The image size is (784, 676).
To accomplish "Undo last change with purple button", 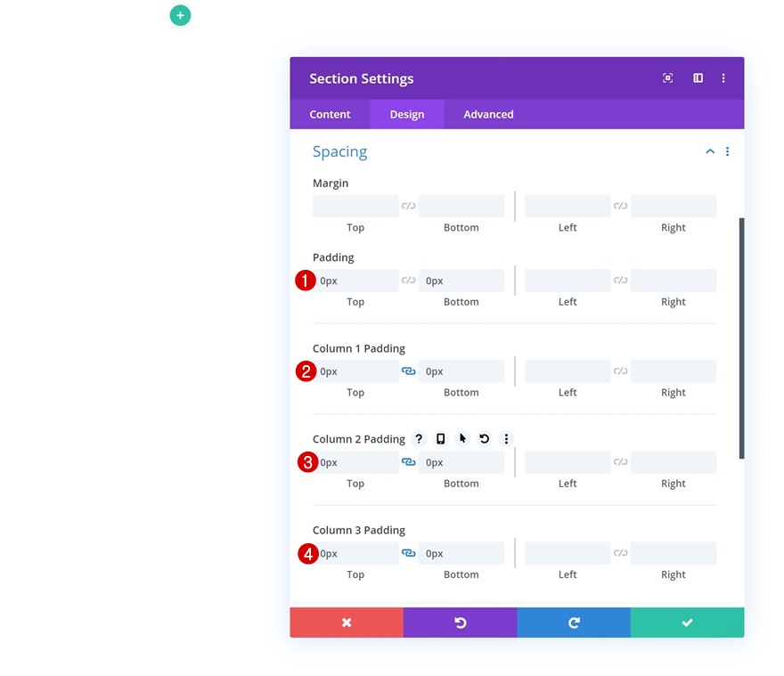I will pos(460,623).
